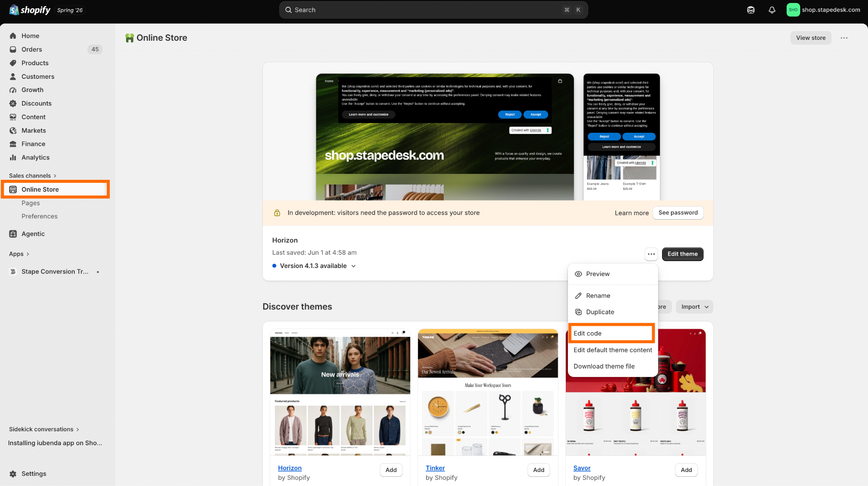Click the mobile theme preview thumbnail
This screenshot has height=486, width=868.
621,137
